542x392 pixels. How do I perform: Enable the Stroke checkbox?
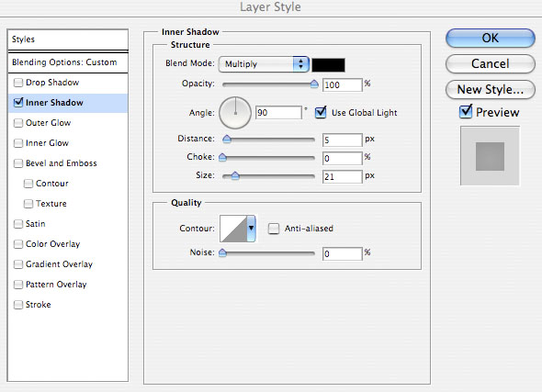(18, 305)
